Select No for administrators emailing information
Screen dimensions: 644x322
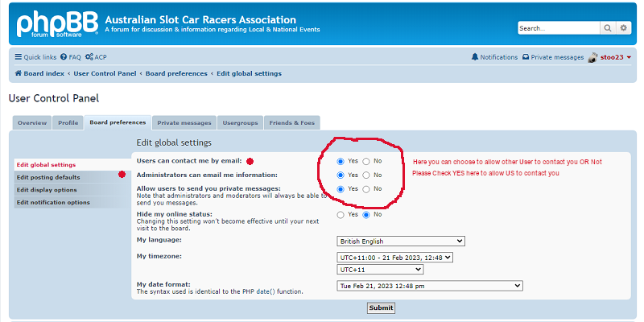click(x=366, y=175)
